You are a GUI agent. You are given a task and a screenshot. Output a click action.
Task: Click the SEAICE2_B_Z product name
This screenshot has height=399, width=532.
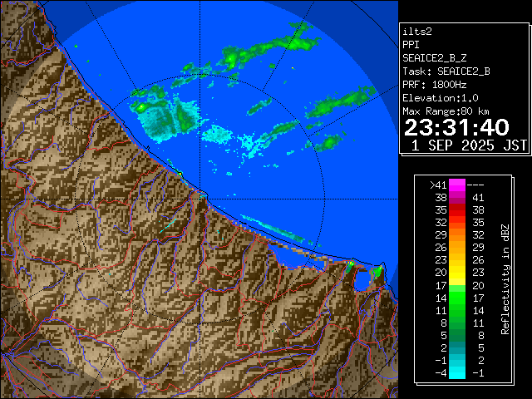(x=431, y=57)
